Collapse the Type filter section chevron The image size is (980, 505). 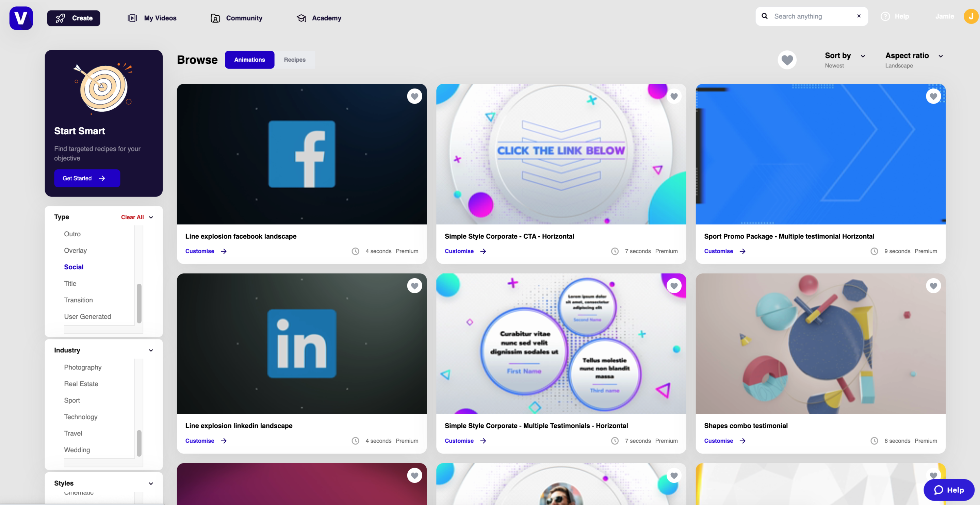tap(151, 218)
